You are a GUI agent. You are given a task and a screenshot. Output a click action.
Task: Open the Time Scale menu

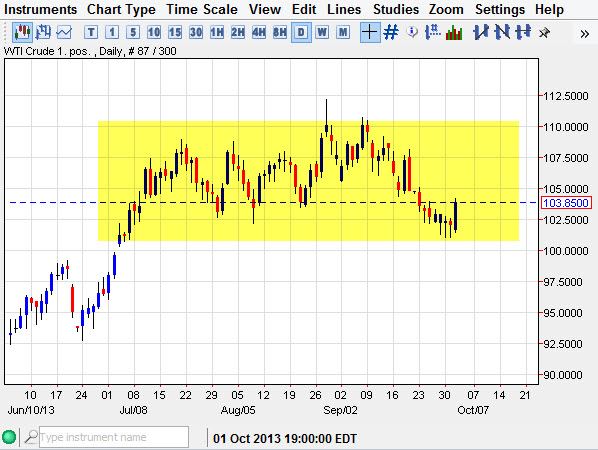[x=202, y=9]
